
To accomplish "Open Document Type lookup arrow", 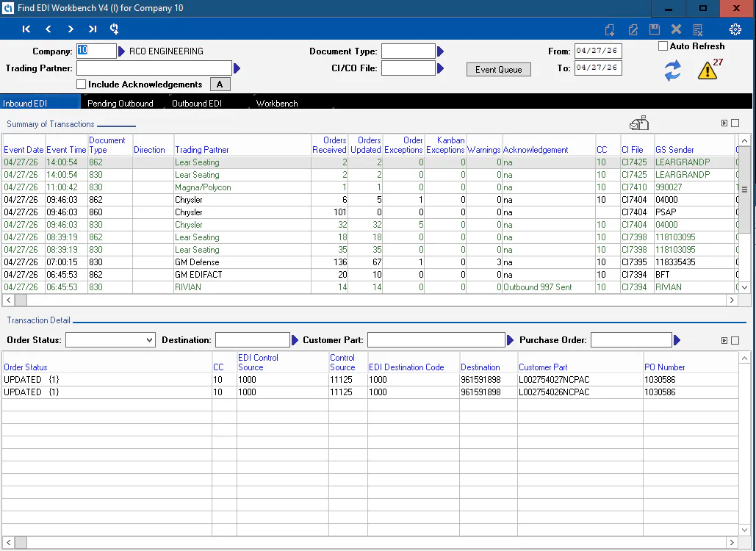I will coord(440,51).
